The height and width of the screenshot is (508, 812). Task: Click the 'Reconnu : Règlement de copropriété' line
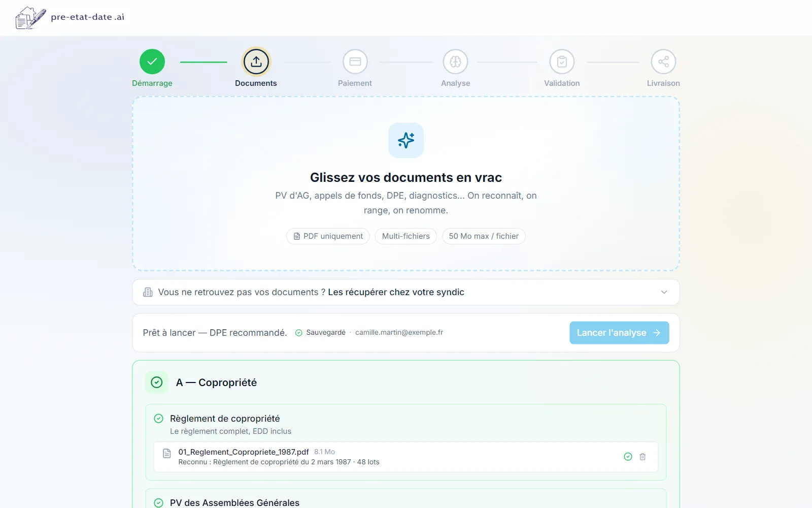[279, 462]
